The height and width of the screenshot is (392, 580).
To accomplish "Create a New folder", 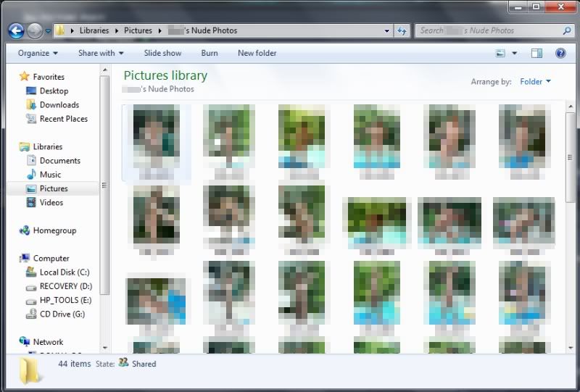I will coord(257,53).
